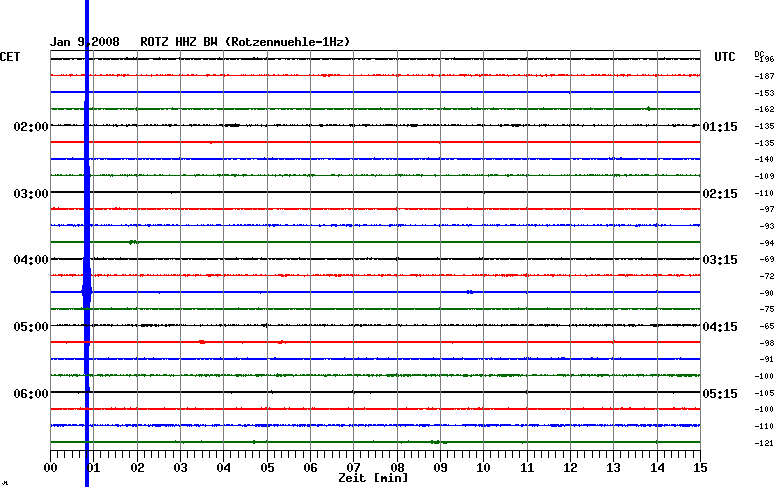Select the DC offset value '-98'
780x494 pixels.
click(x=766, y=343)
